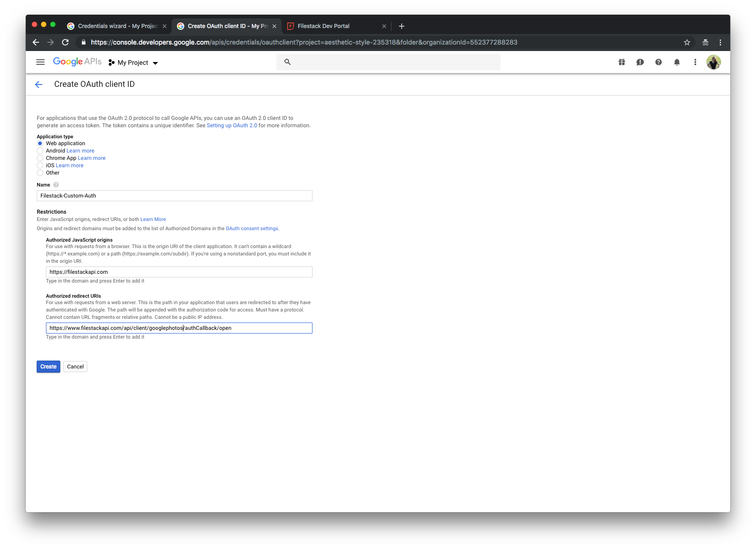The image size is (756, 549).
Task: Click the Create OAuth client ID heading
Action: pos(94,84)
